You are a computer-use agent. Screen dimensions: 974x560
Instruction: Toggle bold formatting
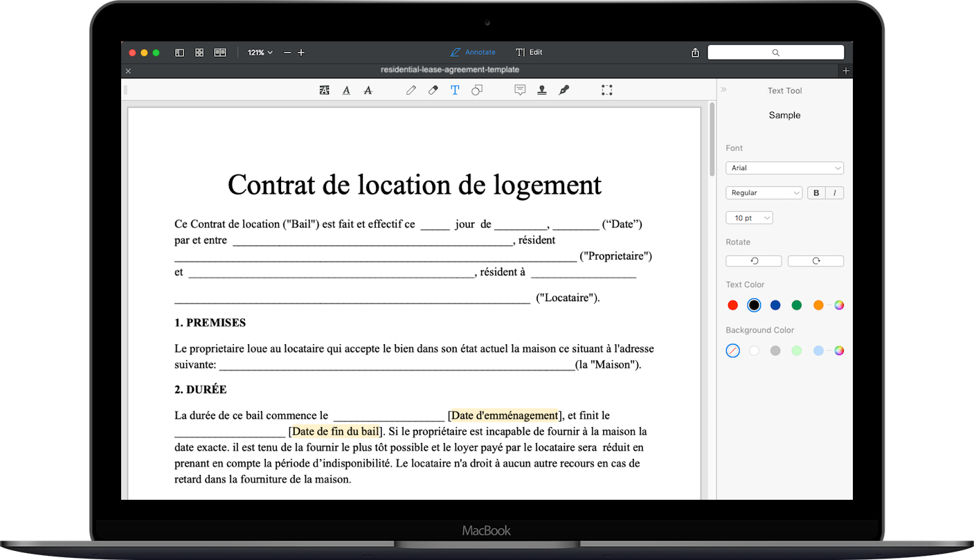(816, 193)
